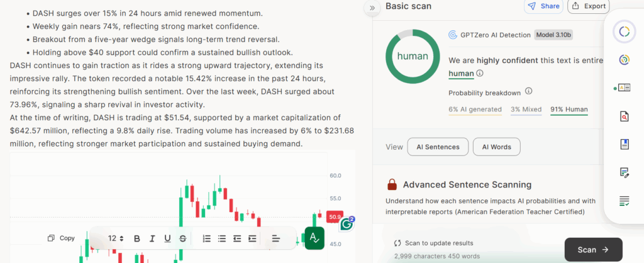Change the font size stepper value 12

click(115, 238)
